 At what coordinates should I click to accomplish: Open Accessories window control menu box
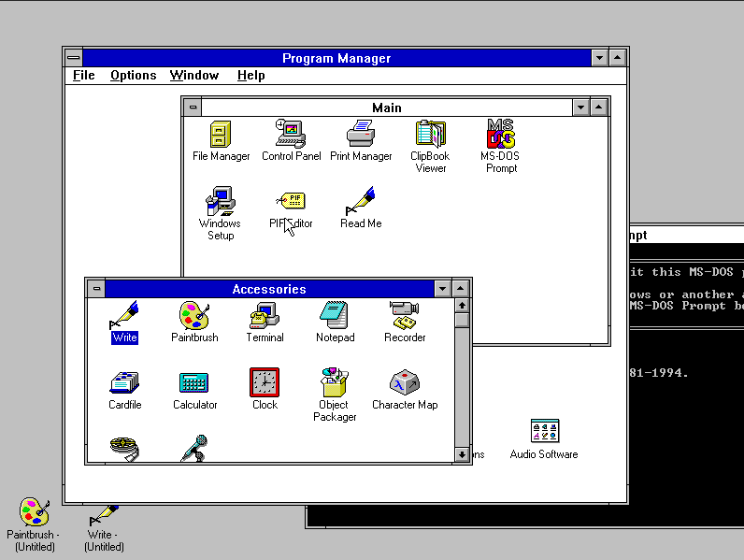(96, 289)
